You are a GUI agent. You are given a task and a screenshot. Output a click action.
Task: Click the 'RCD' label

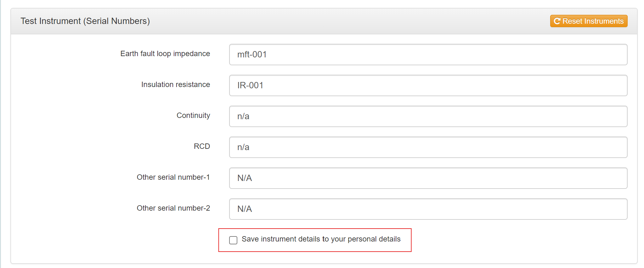click(x=202, y=147)
